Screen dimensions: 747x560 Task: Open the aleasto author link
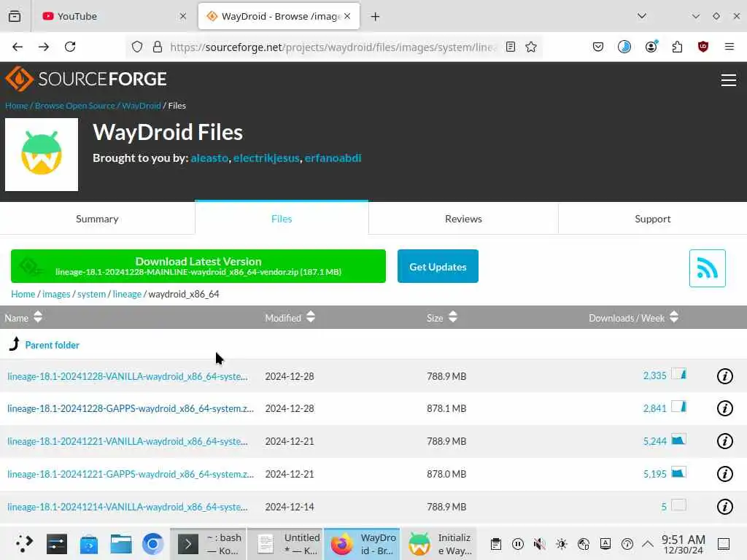click(x=209, y=158)
